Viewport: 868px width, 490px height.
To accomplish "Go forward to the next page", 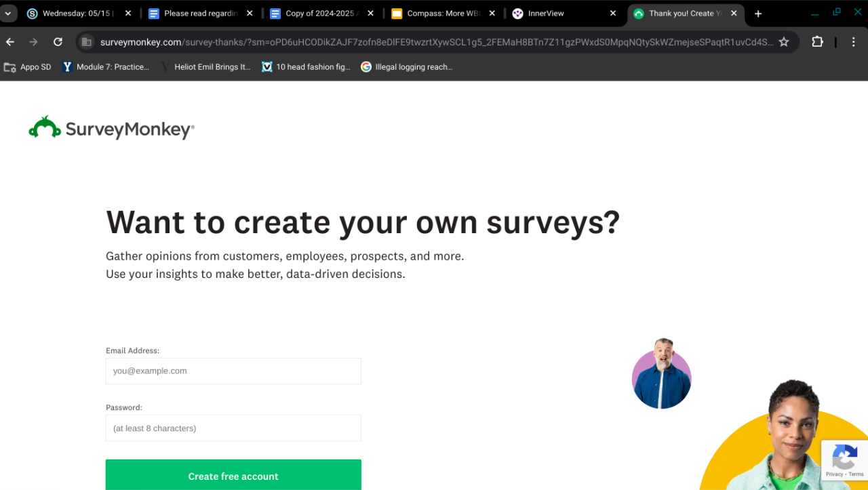I will [x=34, y=42].
